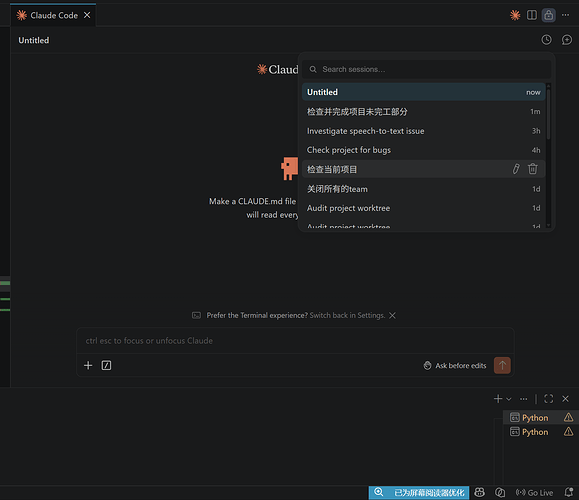Focus the Claude prompt input box
Image resolution: width=579 pixels, height=500 pixels.
[x=295, y=341]
